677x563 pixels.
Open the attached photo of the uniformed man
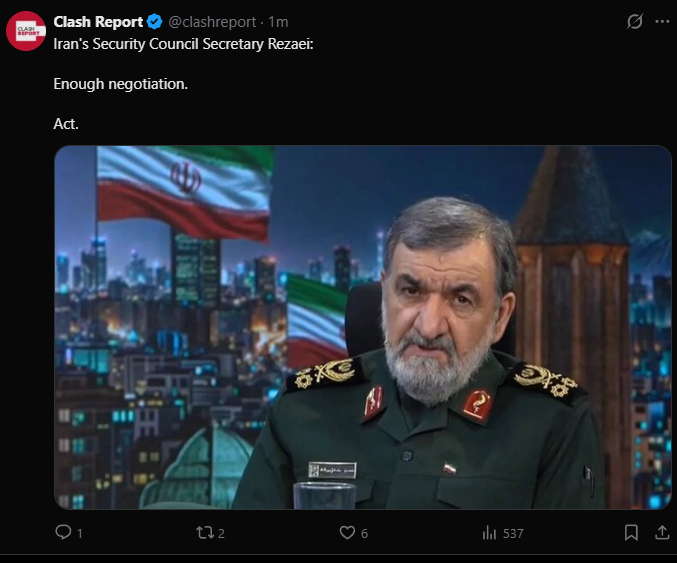tap(363, 327)
